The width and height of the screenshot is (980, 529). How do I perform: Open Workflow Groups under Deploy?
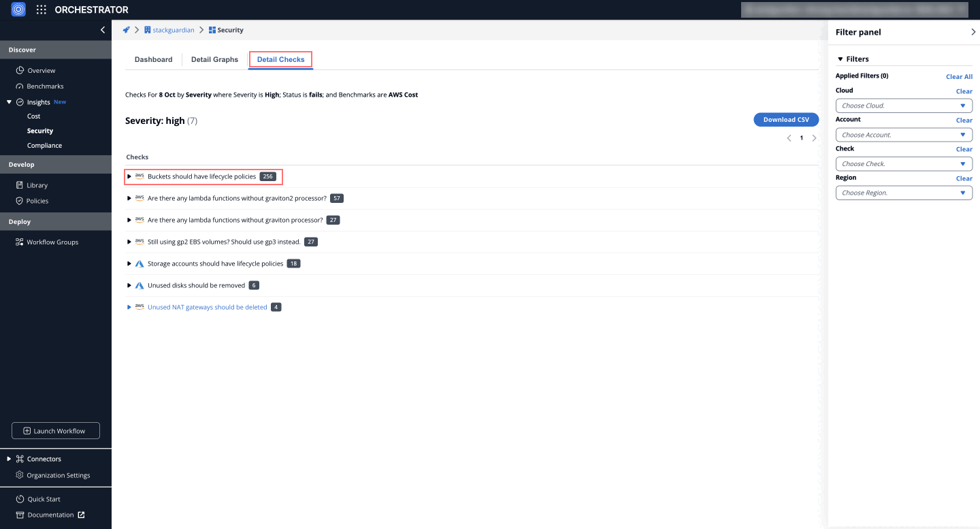52,242
